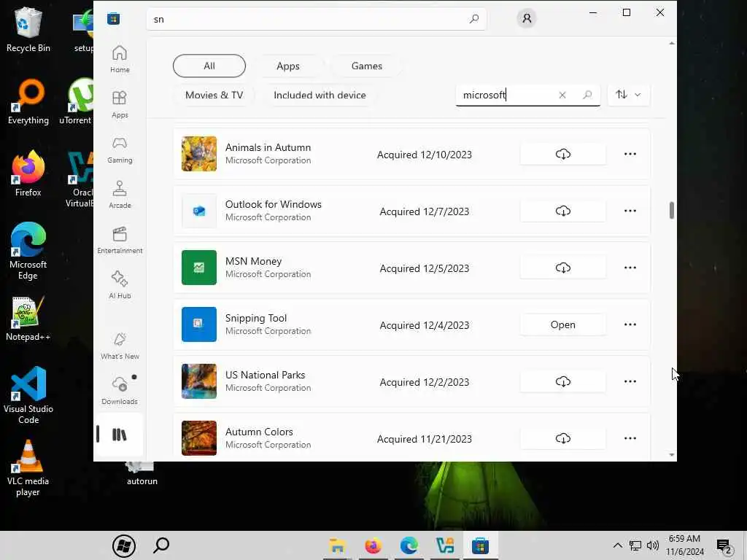Clear the library filter text 'microsoft'
Viewport: 747px width, 560px height.
562,95
